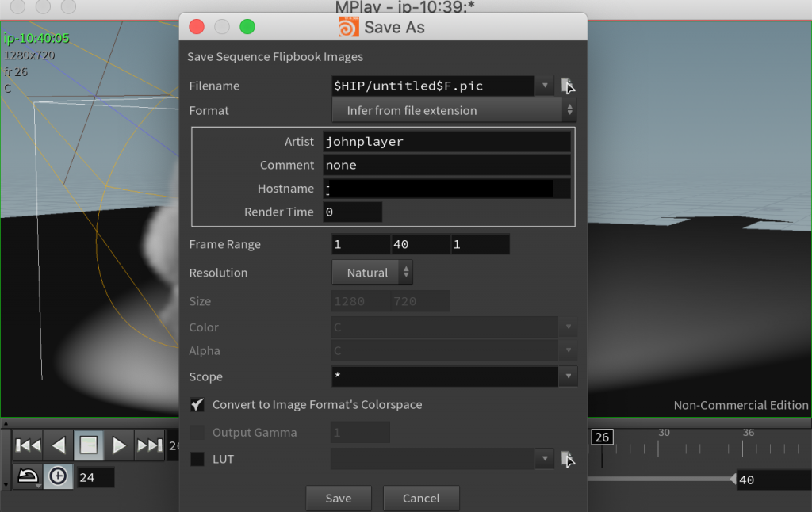Open the Format dropdown showing Infer from file extension
This screenshot has height=512, width=812.
452,110
